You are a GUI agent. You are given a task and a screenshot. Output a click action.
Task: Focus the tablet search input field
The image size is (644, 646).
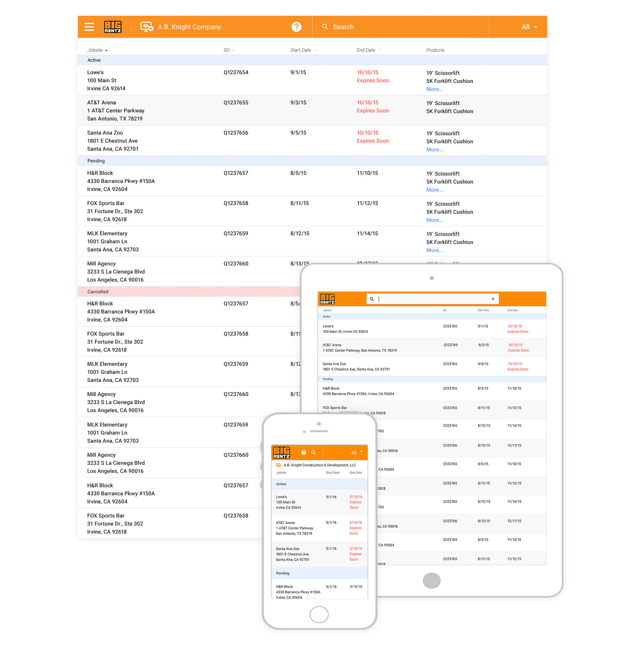coord(433,299)
